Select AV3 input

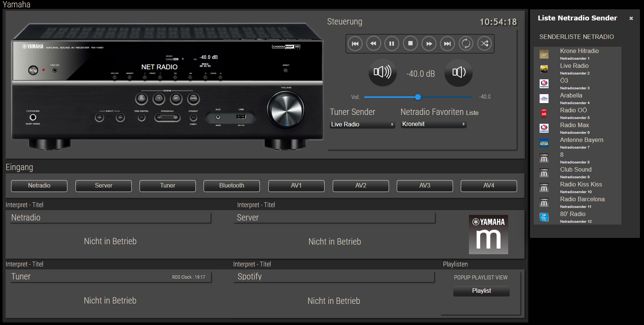[425, 186]
